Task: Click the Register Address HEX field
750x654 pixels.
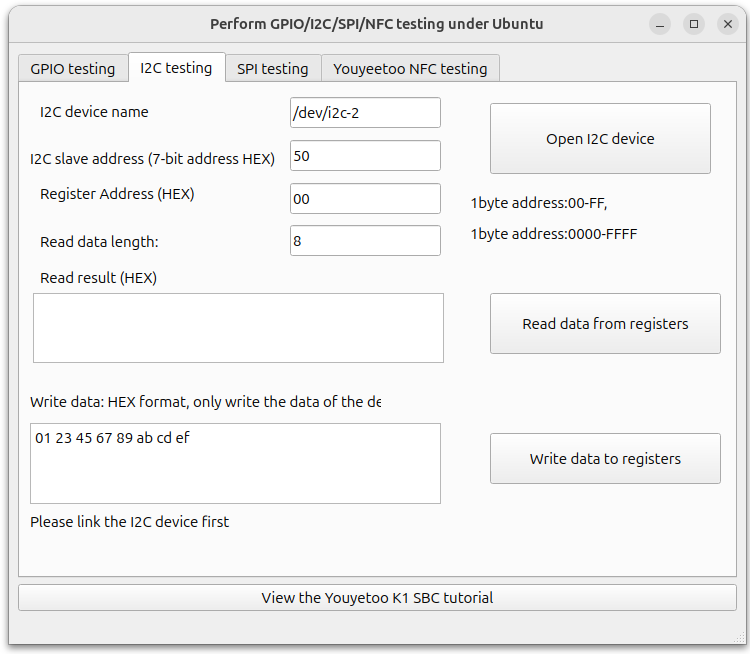Action: (x=365, y=199)
